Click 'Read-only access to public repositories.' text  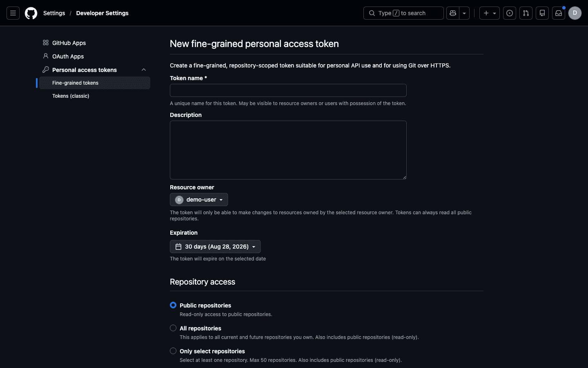click(226, 314)
